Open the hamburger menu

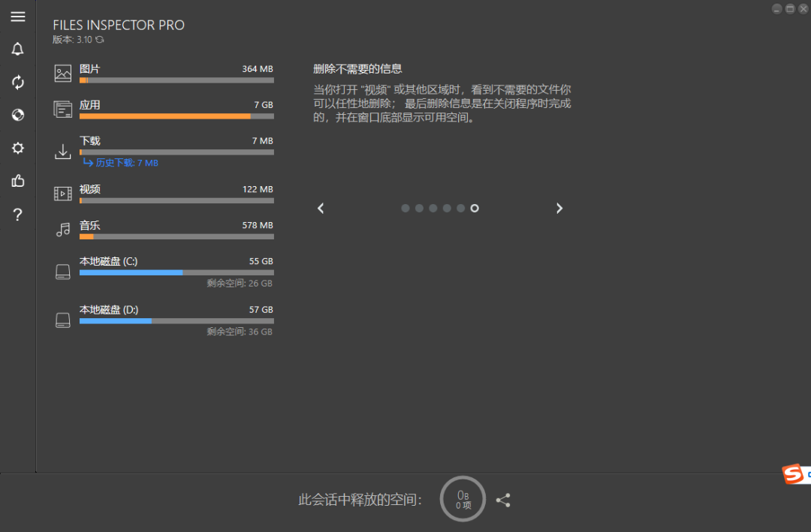[x=17, y=17]
